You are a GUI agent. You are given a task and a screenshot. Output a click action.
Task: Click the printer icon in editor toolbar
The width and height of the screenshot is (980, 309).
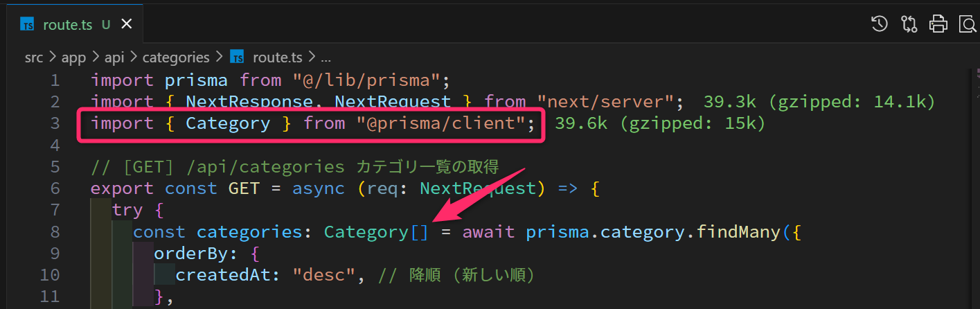pyautogui.click(x=938, y=24)
